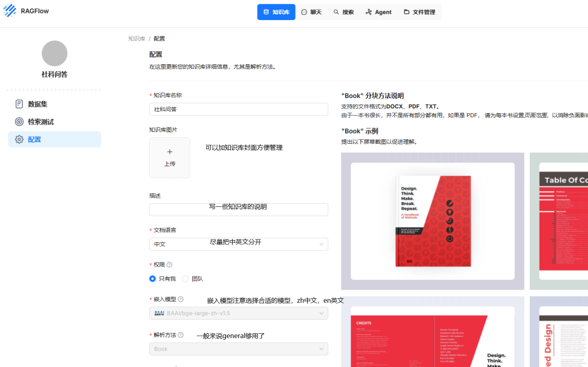Open the 文件管理 tab
This screenshot has width=588, height=367.
click(x=419, y=12)
